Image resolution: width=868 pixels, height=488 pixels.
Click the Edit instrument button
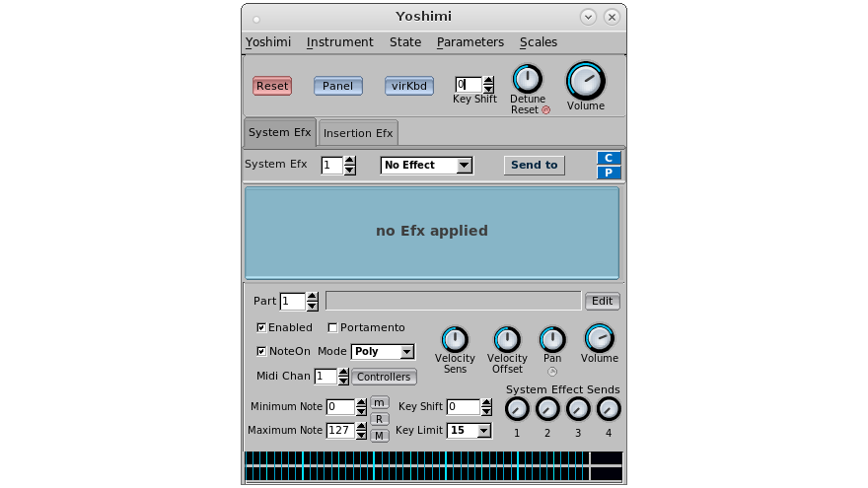[x=603, y=301]
